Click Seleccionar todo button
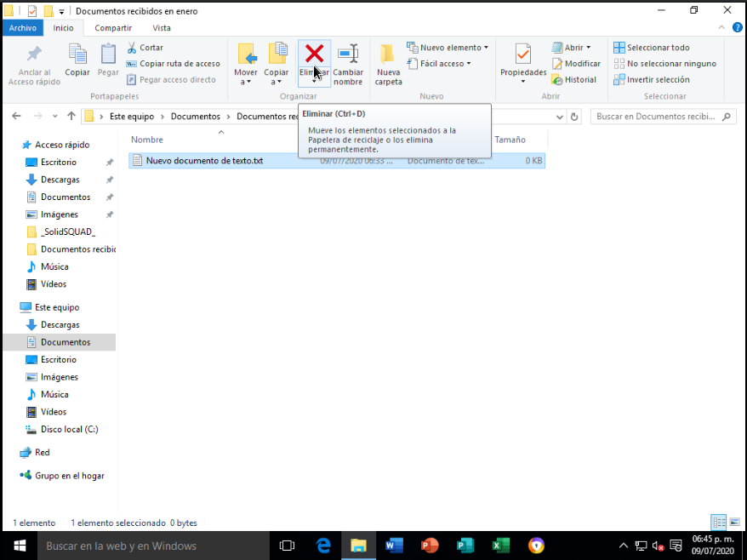 652,48
